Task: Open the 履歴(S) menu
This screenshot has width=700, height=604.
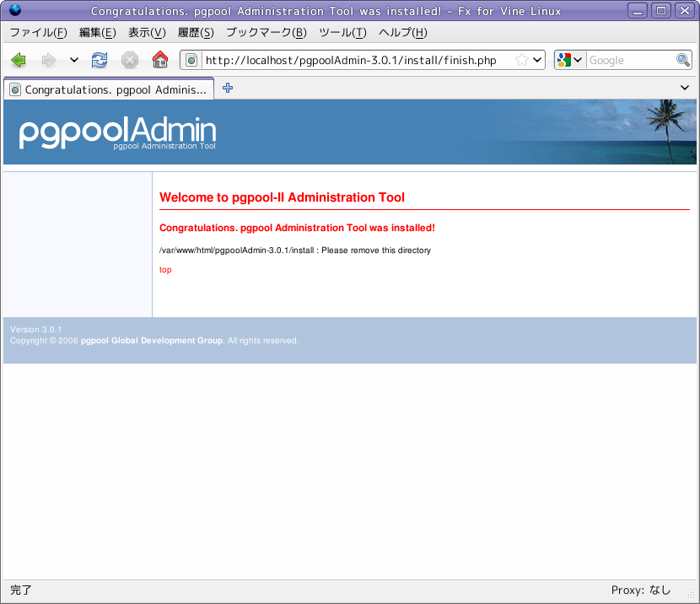Action: click(x=196, y=33)
